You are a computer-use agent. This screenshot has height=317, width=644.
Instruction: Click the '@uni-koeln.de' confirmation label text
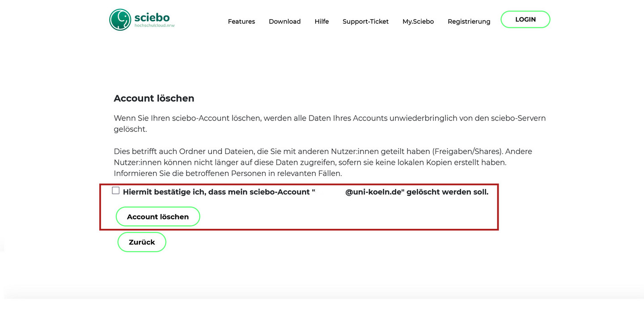(x=305, y=192)
